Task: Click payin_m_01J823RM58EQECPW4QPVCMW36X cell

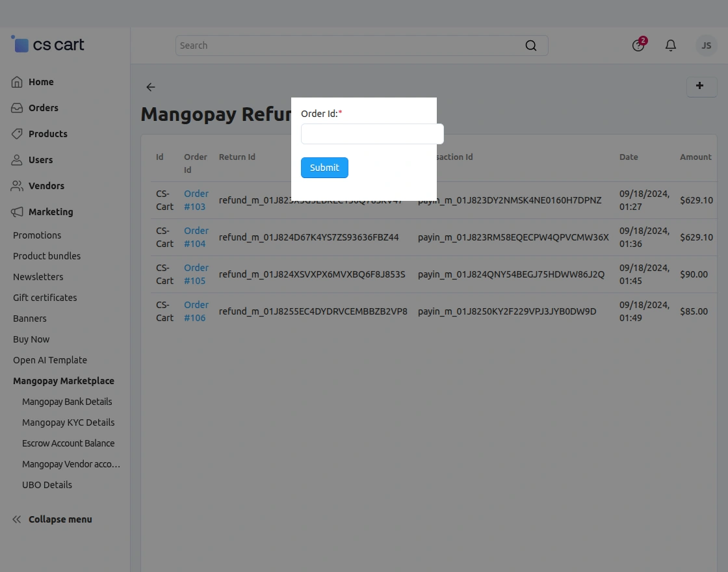Action: (x=513, y=237)
